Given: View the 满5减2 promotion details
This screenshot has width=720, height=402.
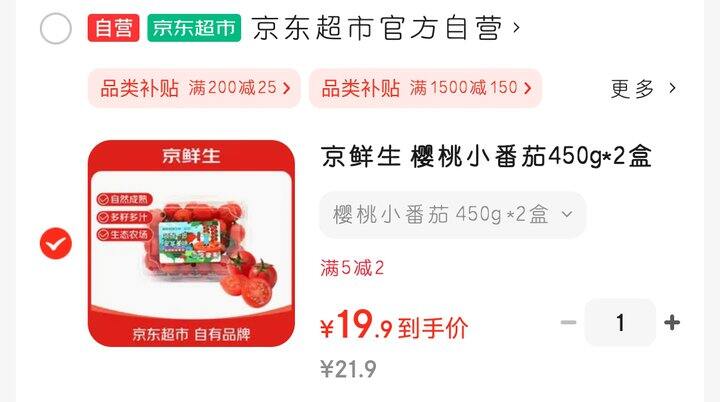Looking at the screenshot, I should tap(352, 268).
